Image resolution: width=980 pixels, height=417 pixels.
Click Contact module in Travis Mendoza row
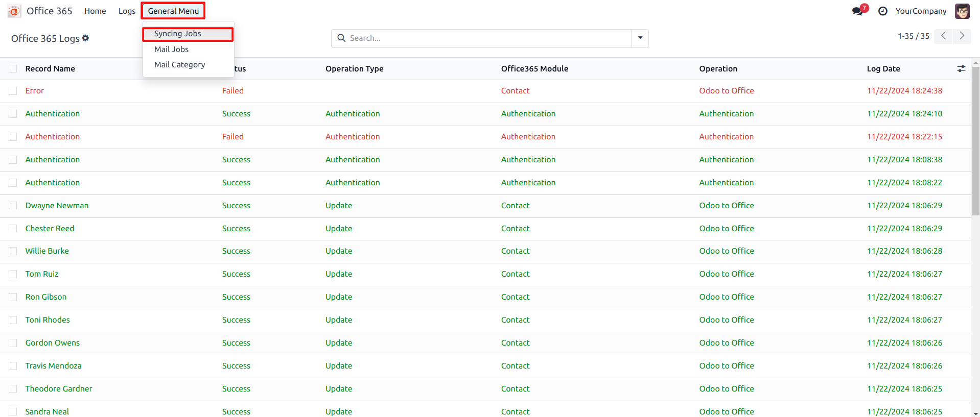point(515,366)
